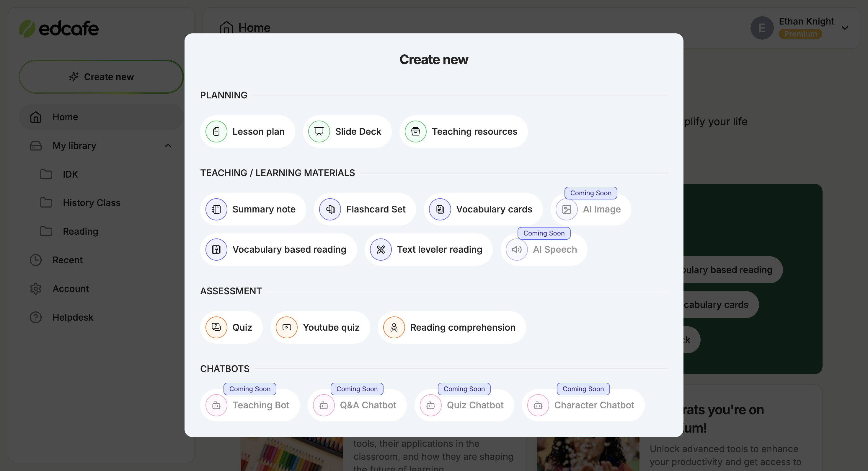
Task: Click the Quiz question bubble icon
Action: click(216, 327)
